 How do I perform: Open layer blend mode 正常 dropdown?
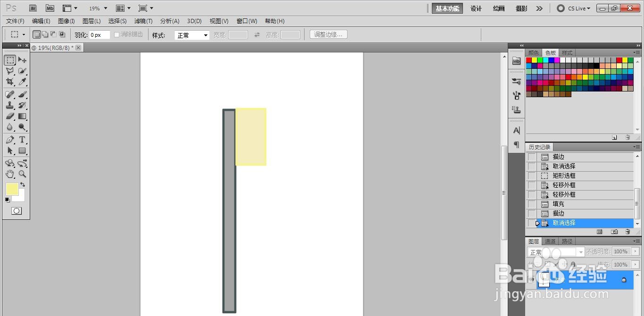click(556, 252)
